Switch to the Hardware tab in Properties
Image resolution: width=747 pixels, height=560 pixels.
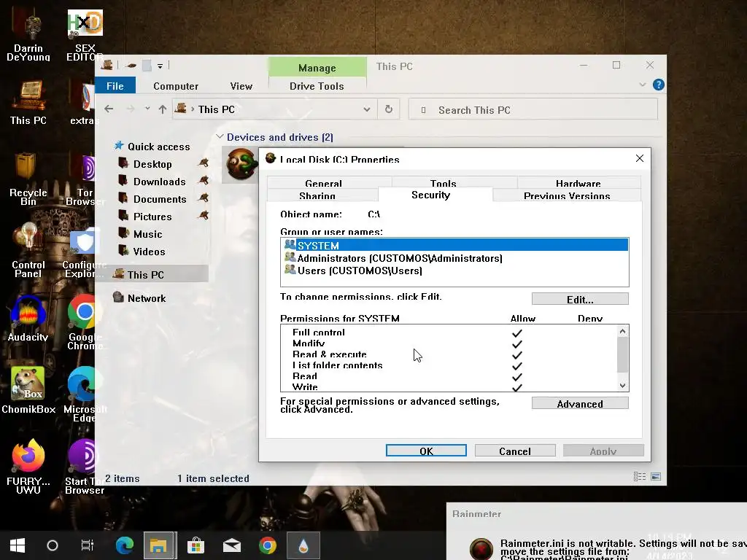[578, 183]
